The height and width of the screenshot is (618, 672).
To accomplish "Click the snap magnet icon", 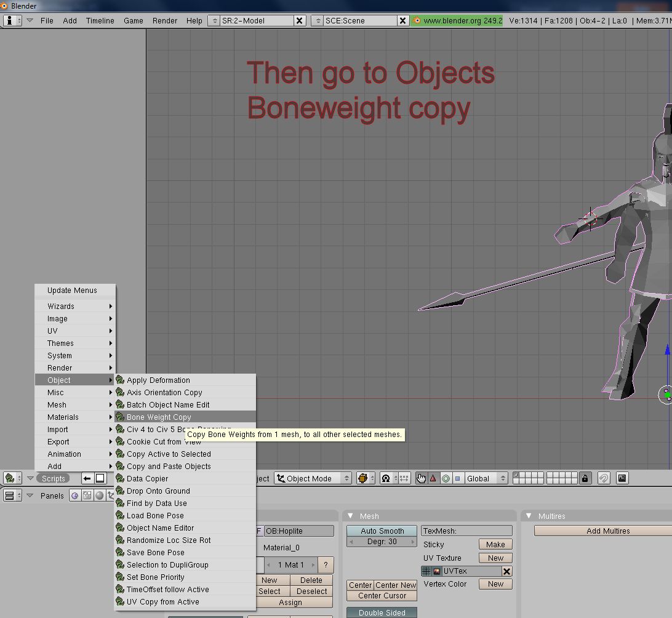I will [x=604, y=478].
